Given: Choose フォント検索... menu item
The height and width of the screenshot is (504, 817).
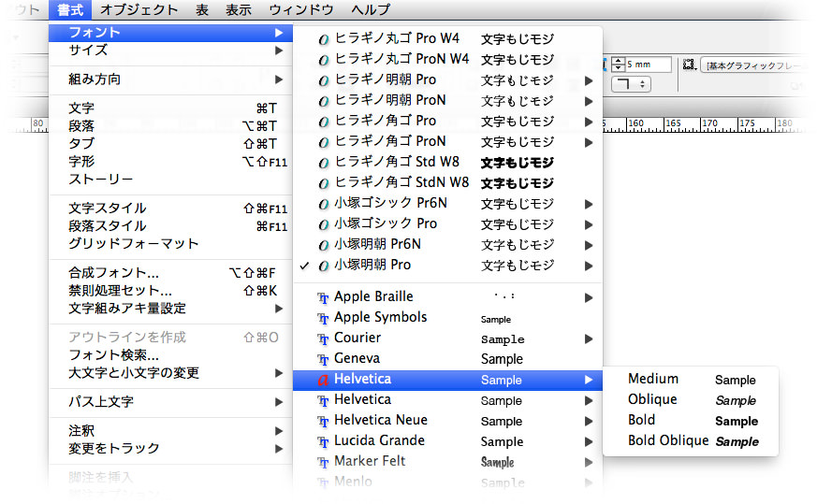Looking at the screenshot, I should [x=170, y=355].
